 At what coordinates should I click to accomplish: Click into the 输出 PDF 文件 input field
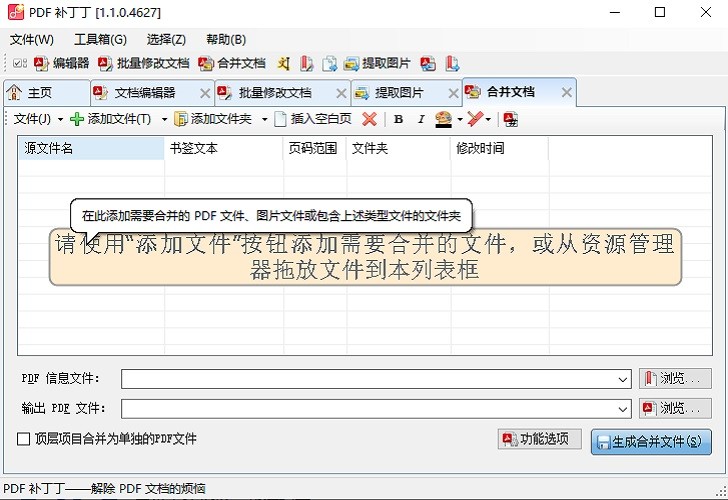coord(369,409)
